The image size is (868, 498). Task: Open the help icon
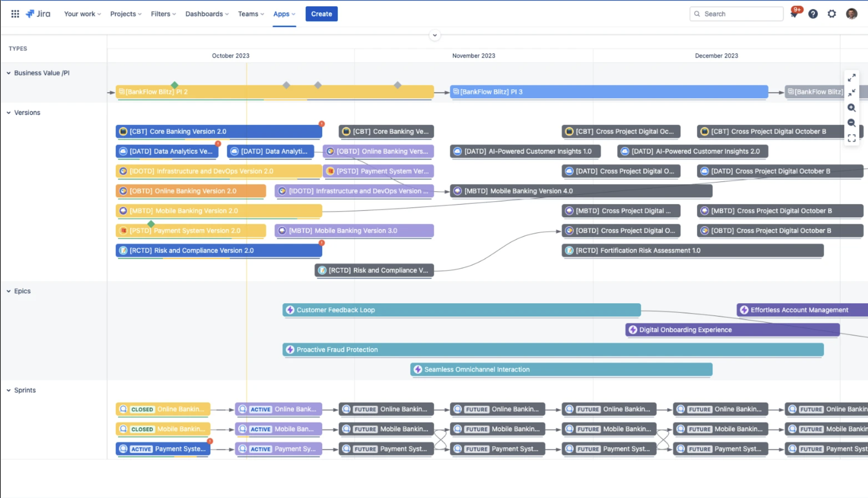[x=813, y=14]
